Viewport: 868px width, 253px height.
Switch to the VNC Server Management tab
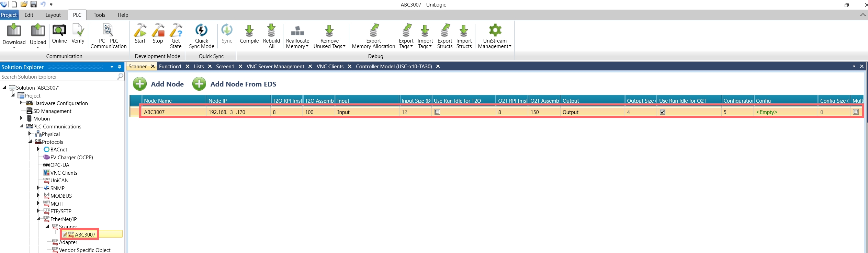pyautogui.click(x=275, y=67)
